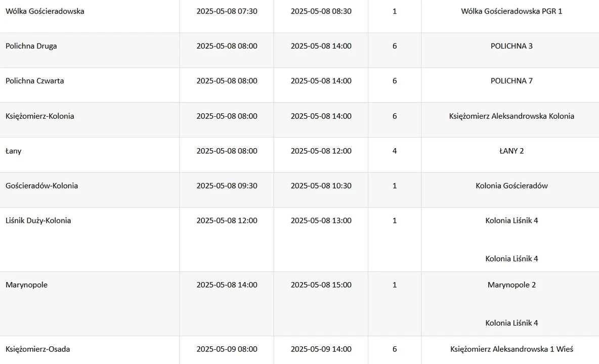Image resolution: width=599 pixels, height=364 pixels.
Task: Click the Księżomierz-Kolonia locality name
Action: click(x=40, y=116)
